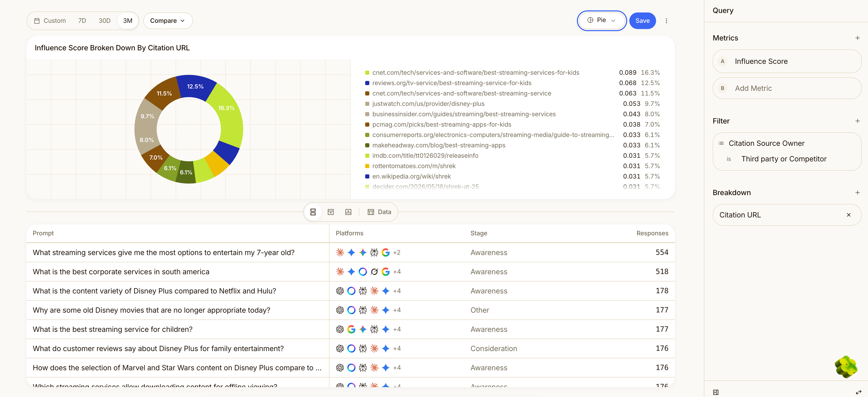
Task: Change the Third party or Competitor value
Action: (x=784, y=159)
